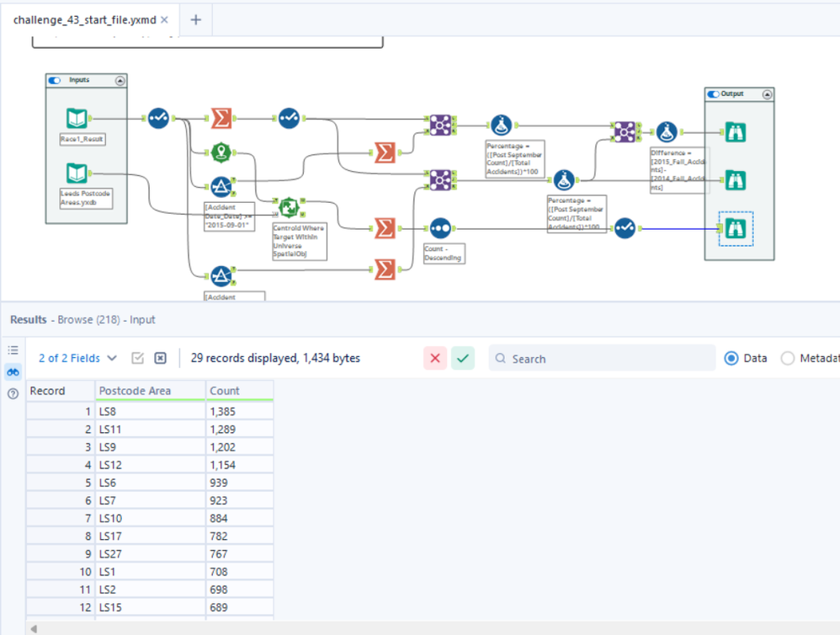The width and height of the screenshot is (840, 635).
Task: Open the 2 of 2 Fields dropdown
Action: pos(77,358)
